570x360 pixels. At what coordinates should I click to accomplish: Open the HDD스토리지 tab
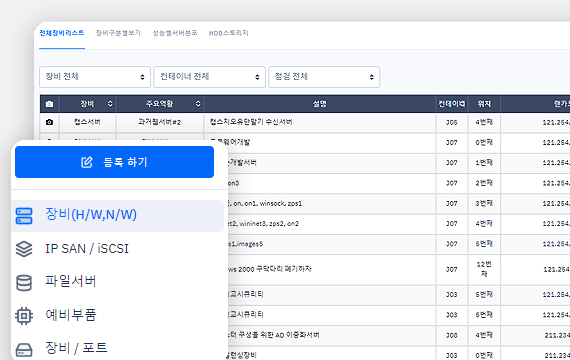click(x=229, y=33)
